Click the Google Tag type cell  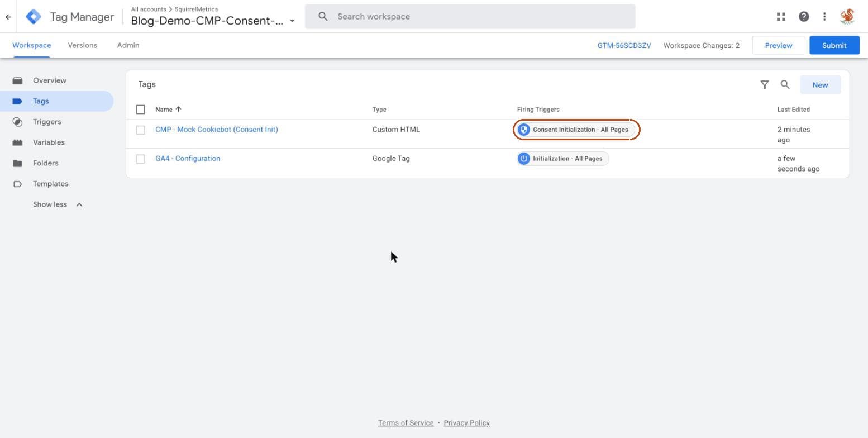pyautogui.click(x=391, y=159)
